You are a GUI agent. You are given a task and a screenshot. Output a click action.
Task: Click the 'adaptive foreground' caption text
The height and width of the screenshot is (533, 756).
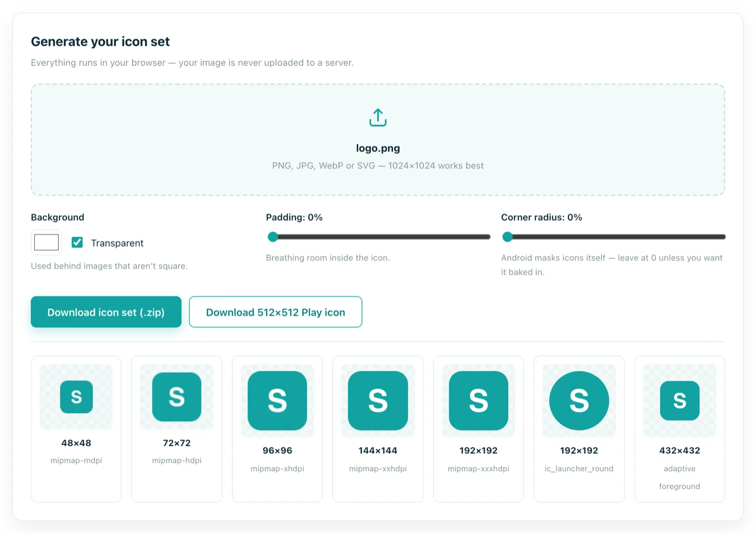679,477
